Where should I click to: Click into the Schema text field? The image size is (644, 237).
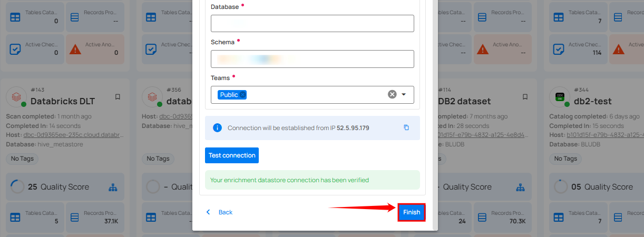(312, 59)
